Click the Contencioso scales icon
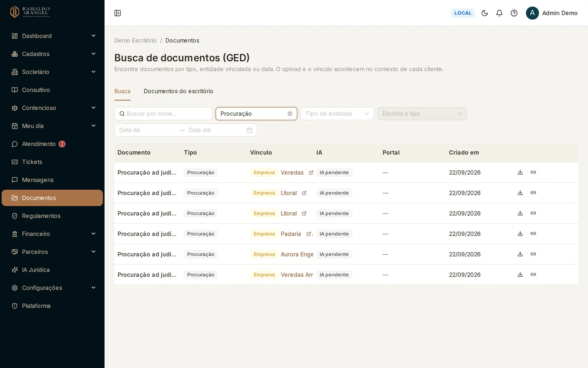Image resolution: width=588 pixels, height=368 pixels. tap(15, 108)
